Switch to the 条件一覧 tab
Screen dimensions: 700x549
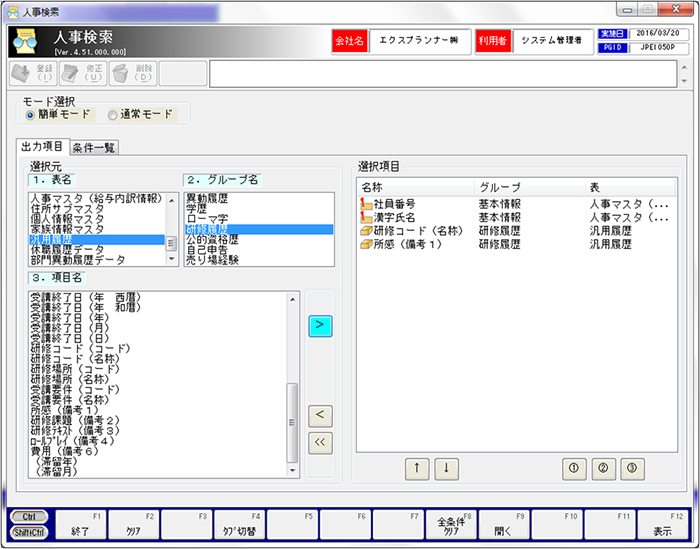pyautogui.click(x=94, y=147)
